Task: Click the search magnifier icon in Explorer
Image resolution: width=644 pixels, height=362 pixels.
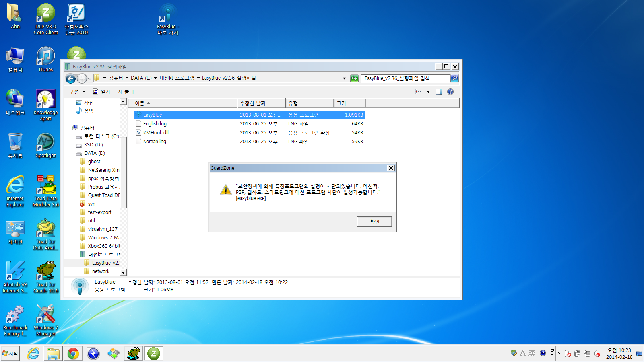Action: [x=454, y=78]
